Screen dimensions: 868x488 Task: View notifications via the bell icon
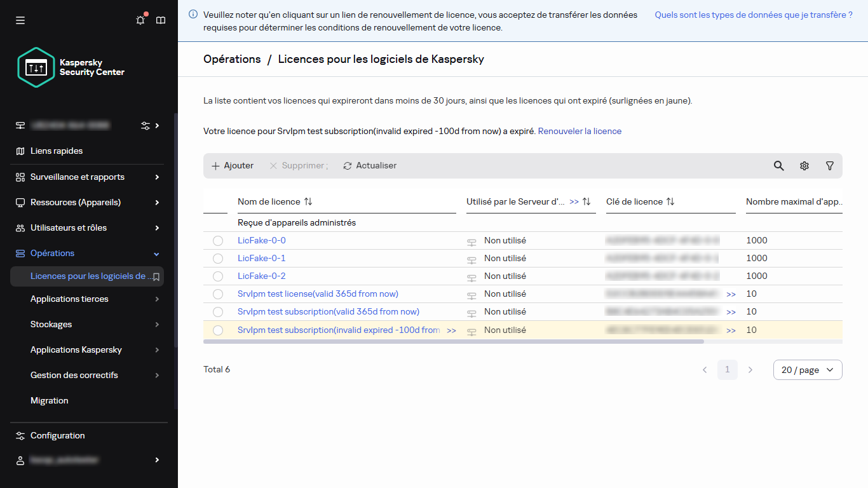pyautogui.click(x=140, y=20)
